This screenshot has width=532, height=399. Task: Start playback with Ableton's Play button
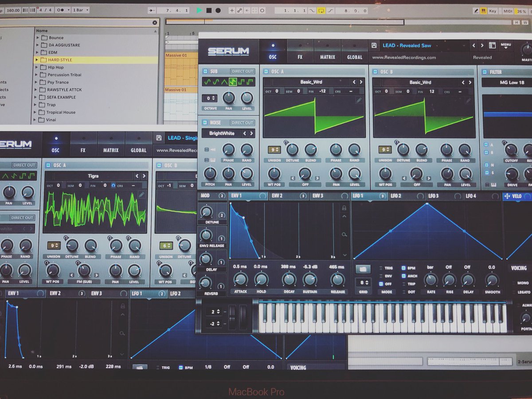point(199,10)
